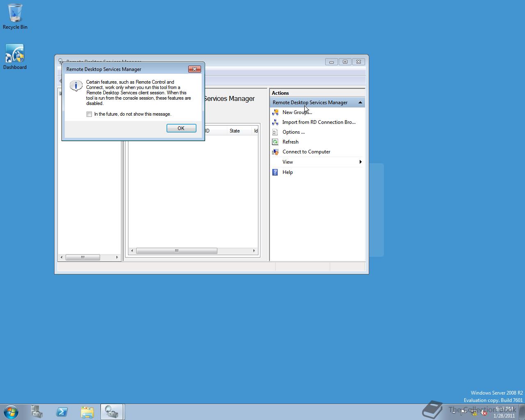This screenshot has width=525, height=420.
Task: Open the Recycle Bin desktop icon
Action: tap(15, 17)
